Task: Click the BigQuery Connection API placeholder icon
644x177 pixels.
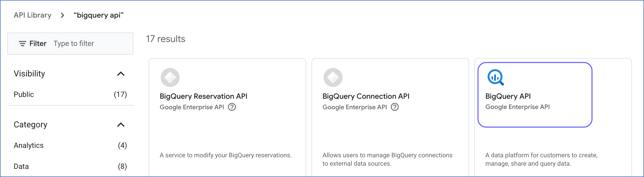Action: (333, 77)
